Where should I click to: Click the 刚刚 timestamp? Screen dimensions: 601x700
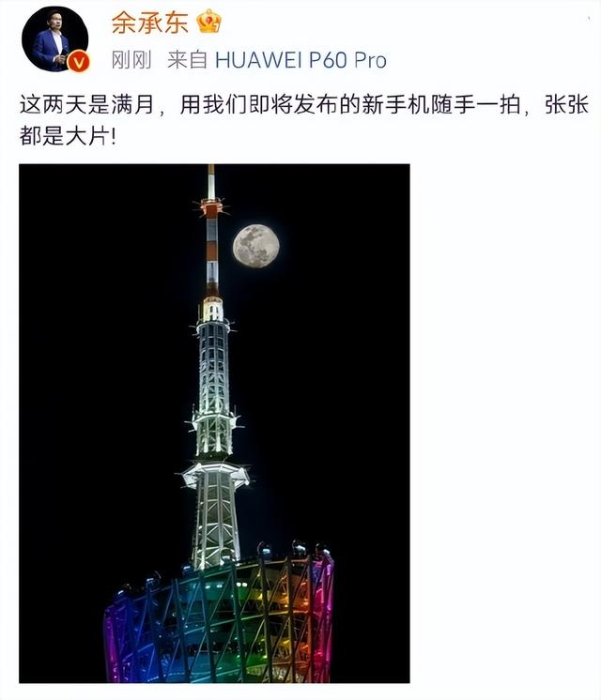click(131, 60)
